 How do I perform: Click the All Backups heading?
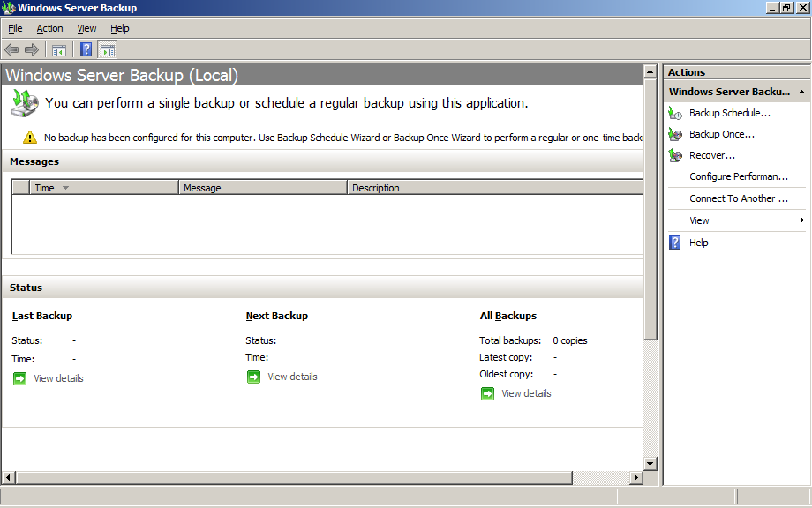(x=508, y=316)
